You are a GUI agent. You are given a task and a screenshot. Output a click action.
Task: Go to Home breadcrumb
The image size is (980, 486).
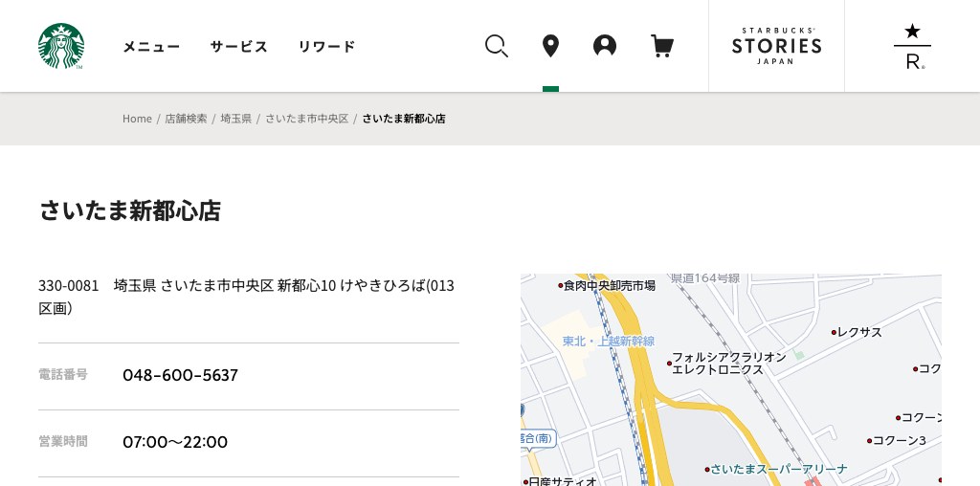137,119
